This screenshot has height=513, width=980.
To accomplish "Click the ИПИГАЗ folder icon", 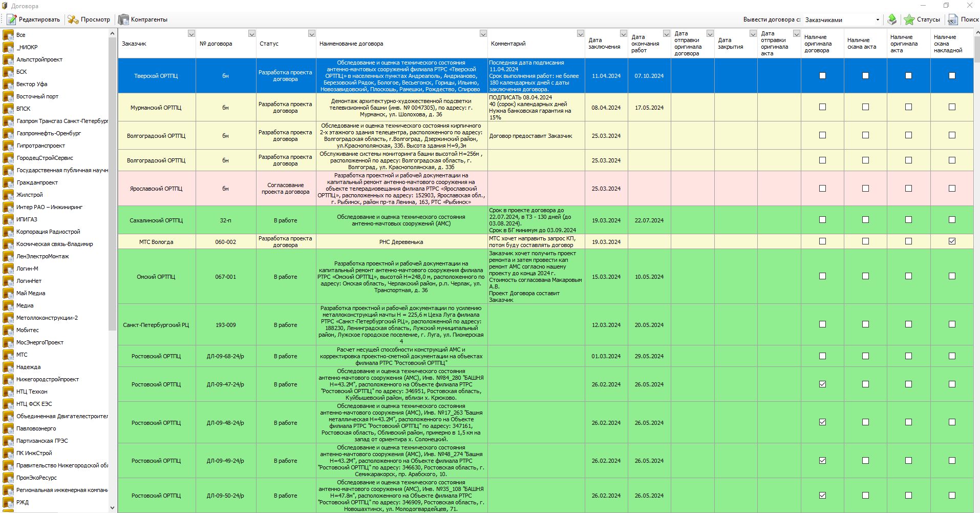I will click(x=8, y=219).
